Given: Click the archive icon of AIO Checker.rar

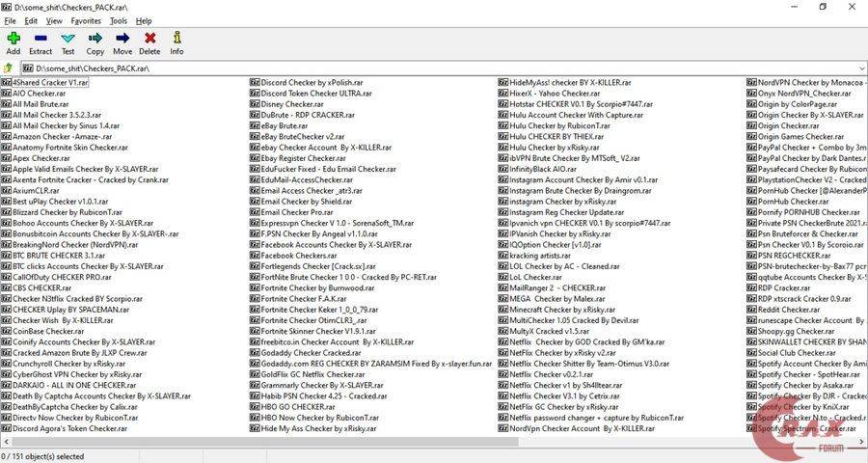Looking at the screenshot, I should pos(6,93).
